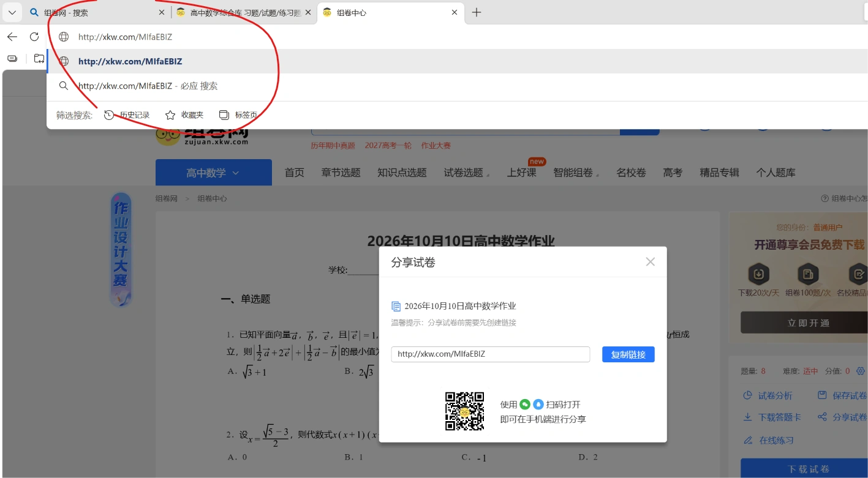Open the 试卷分析 link
868x478 pixels.
point(768,395)
